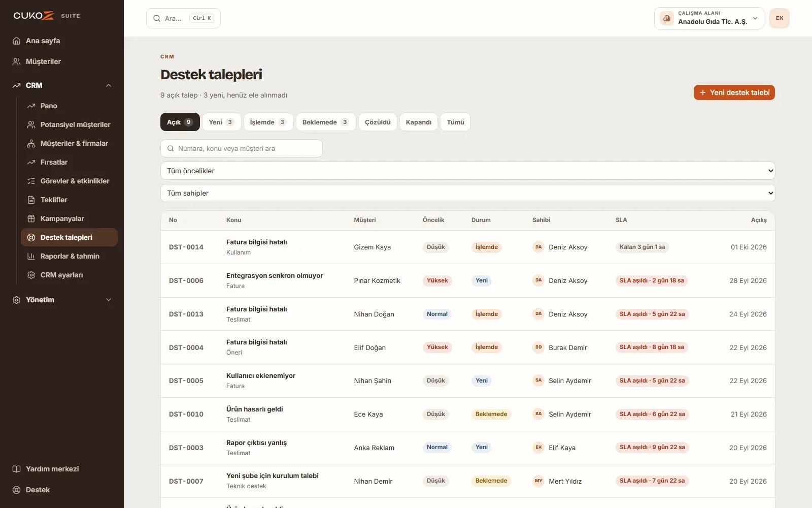Select the Açık tab

coord(180,122)
